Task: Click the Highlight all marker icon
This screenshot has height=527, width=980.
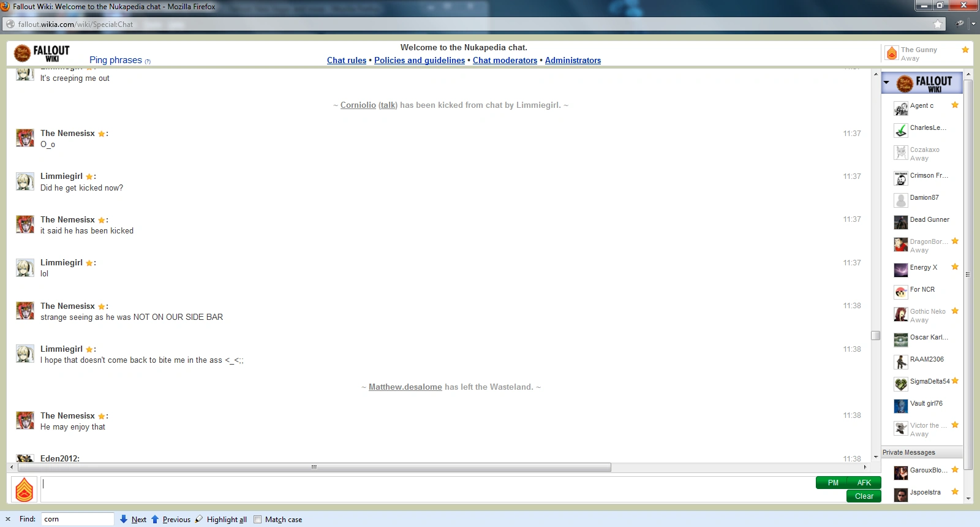Action: point(199,519)
